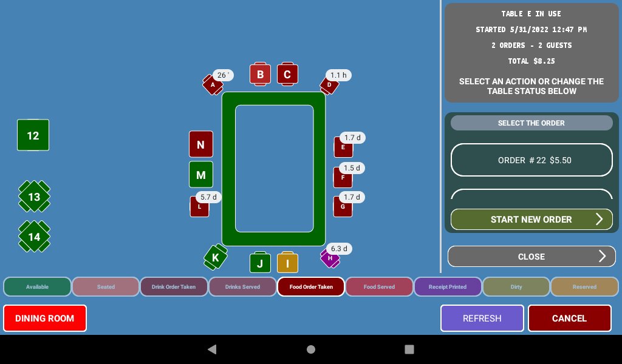Choose seat N on the left side
Screen dimensions: 622x364
(x=201, y=144)
